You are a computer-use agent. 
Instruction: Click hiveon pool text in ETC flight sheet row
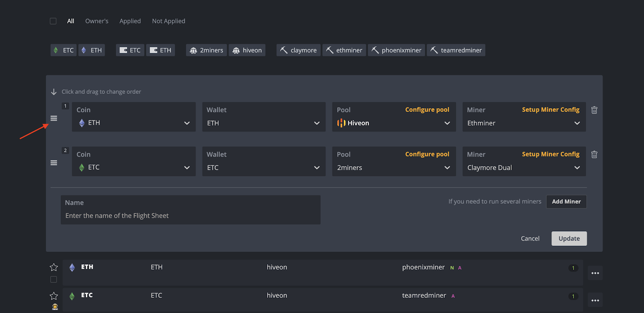[277, 295]
